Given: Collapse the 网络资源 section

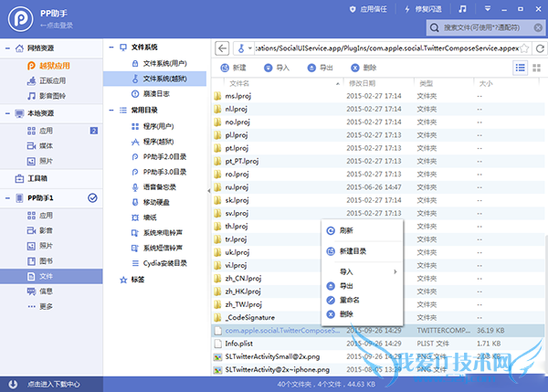Looking at the screenshot, I should (7, 48).
